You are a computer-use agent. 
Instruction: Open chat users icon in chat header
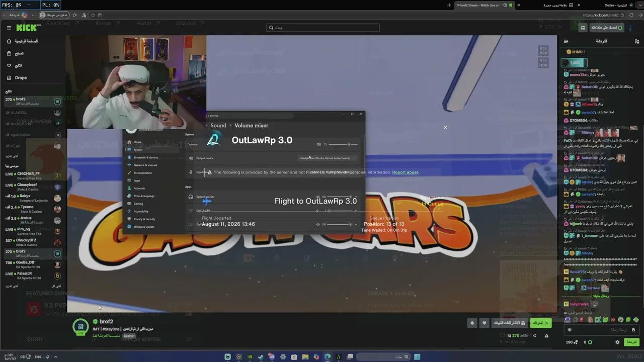point(636,41)
